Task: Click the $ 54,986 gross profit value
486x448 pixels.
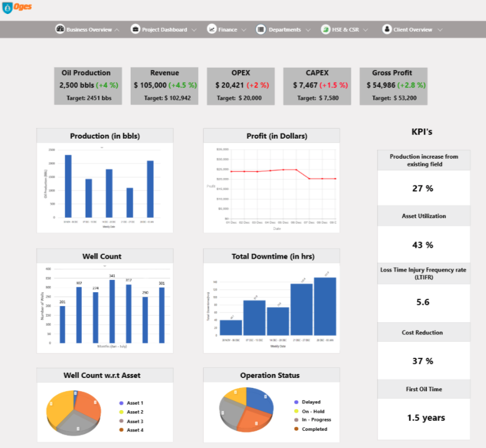Action: pos(381,85)
